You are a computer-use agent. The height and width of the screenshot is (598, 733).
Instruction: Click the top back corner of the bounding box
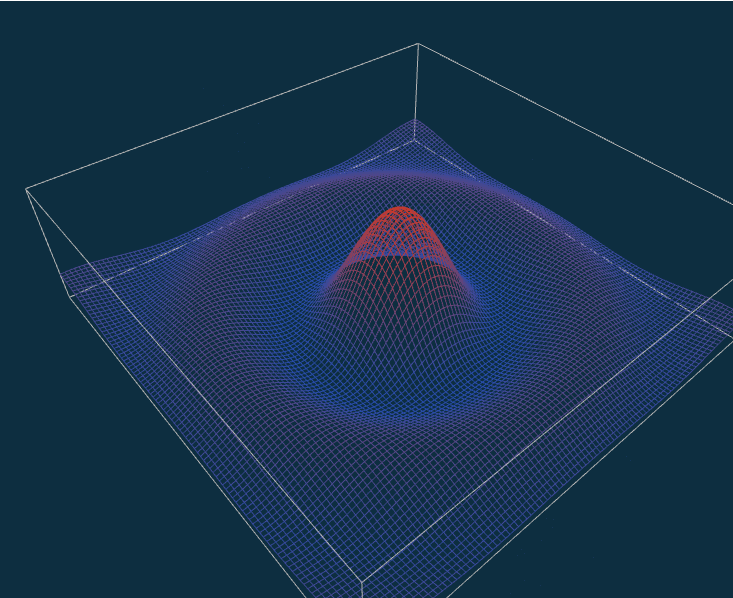(x=417, y=44)
